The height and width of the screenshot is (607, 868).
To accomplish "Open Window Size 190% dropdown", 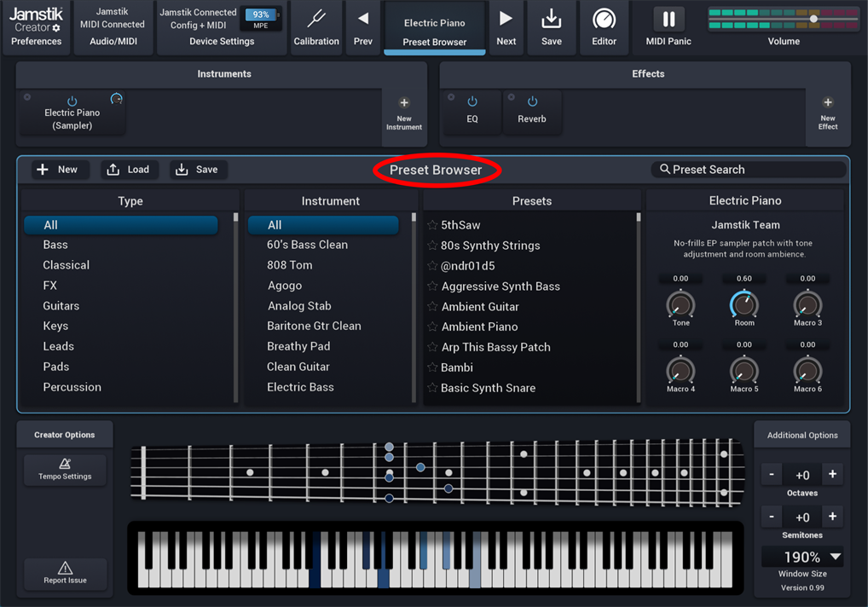I will (x=802, y=557).
